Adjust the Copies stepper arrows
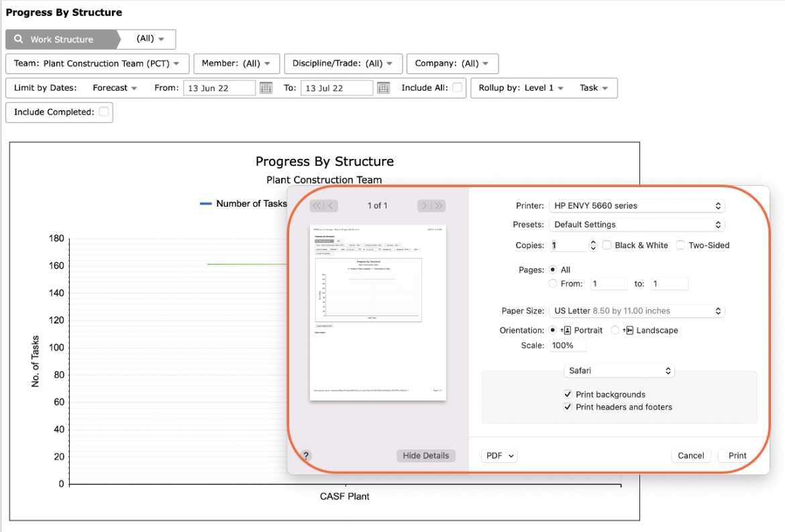Screen dimensions: 785x532 click(593, 246)
